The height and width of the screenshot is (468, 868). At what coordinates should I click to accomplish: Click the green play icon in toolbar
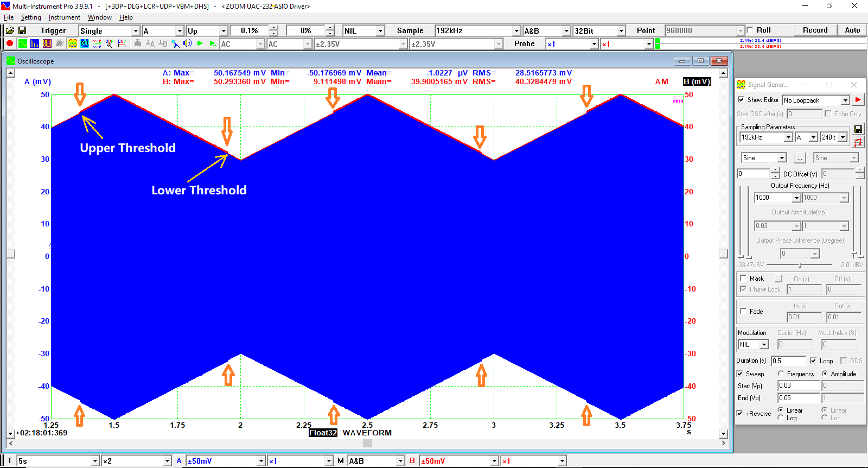200,43
